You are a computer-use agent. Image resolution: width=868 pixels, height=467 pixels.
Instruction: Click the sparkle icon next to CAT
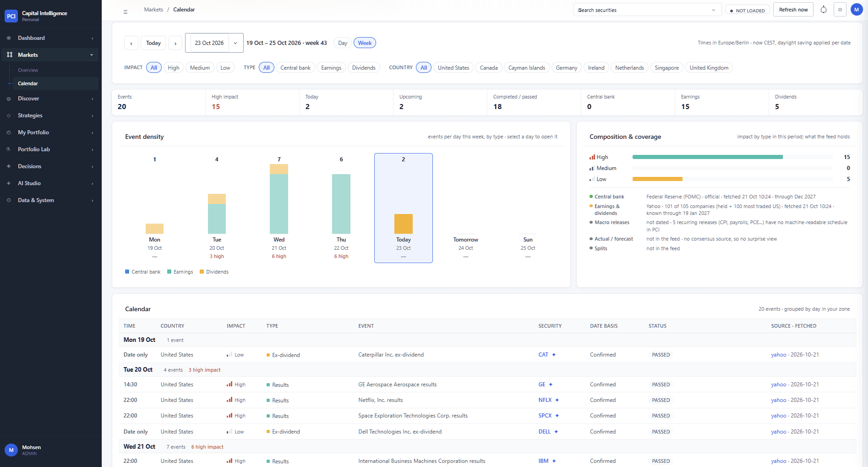click(554, 355)
